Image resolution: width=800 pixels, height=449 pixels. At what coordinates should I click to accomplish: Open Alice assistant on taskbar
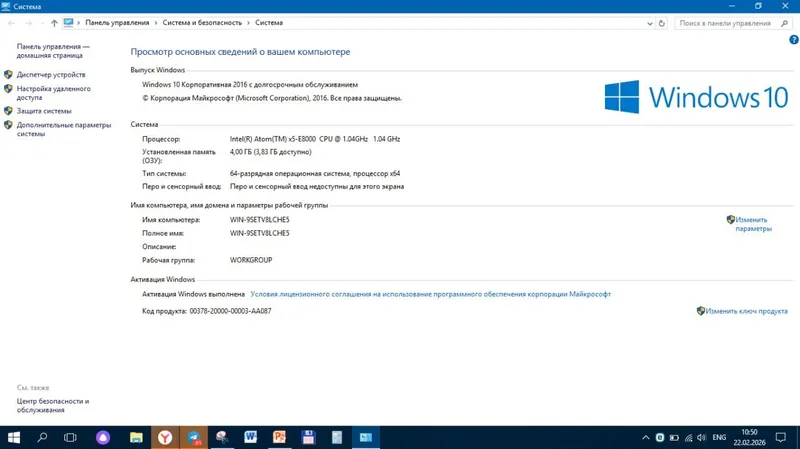point(103,437)
